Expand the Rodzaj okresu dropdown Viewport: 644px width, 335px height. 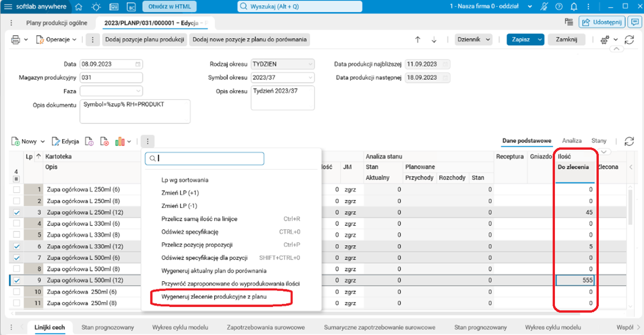311,64
